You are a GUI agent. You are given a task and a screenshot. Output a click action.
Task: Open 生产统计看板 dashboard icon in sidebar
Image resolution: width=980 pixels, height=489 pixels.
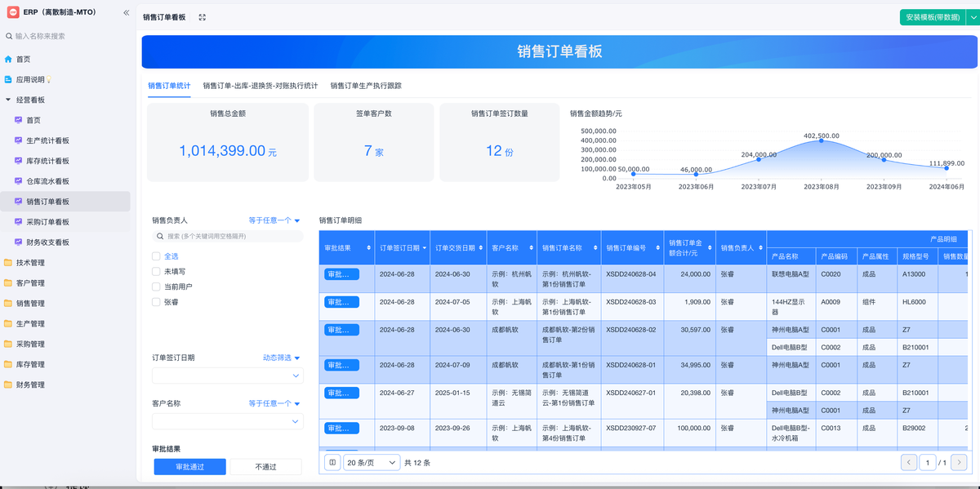(19, 140)
